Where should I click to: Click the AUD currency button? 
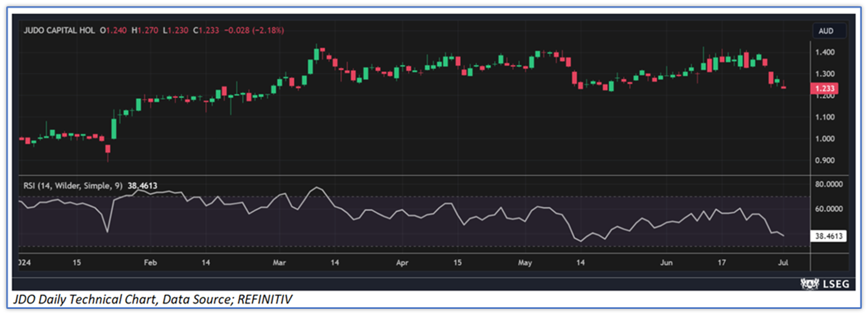tap(829, 31)
